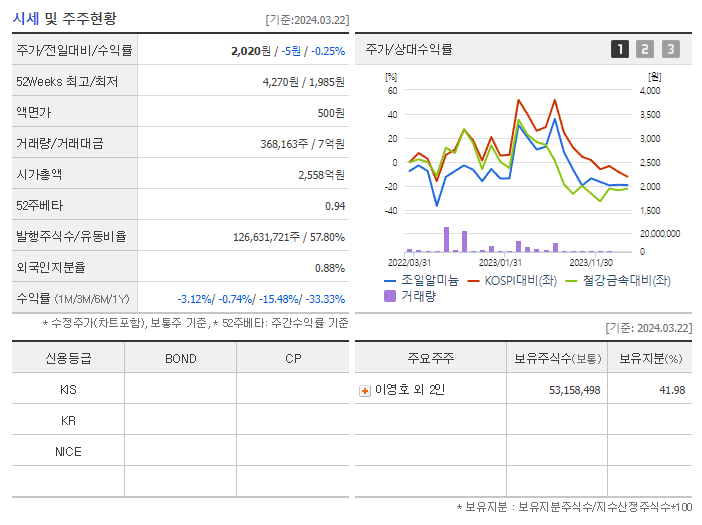
Task: Click the tallest purple volume bar
Action: [x=446, y=239]
